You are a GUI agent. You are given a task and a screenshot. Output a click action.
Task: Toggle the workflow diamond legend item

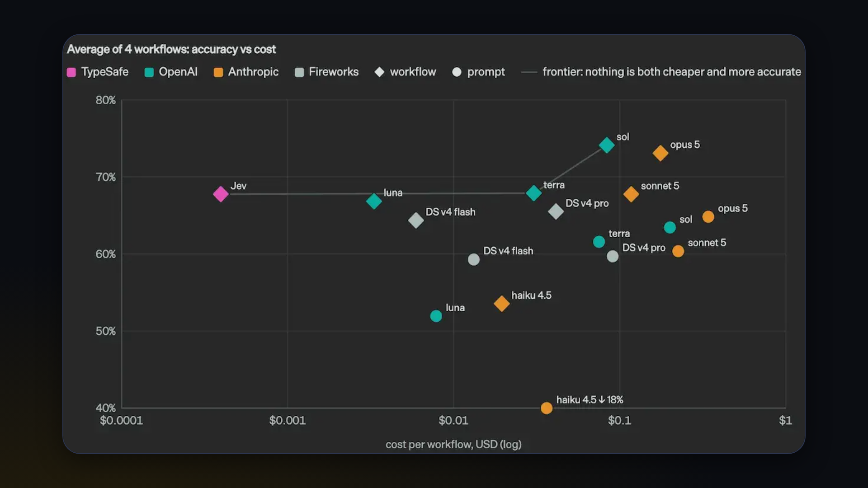[x=405, y=72]
